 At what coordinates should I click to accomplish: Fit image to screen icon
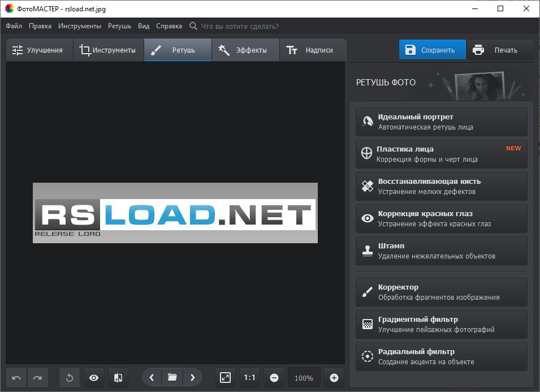(225, 378)
